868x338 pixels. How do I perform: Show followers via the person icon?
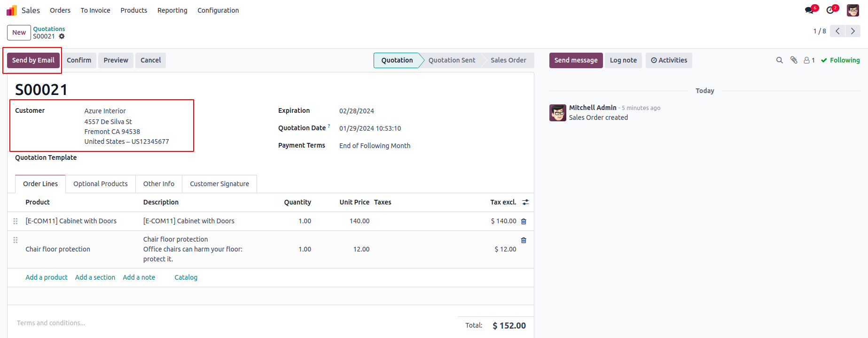pyautogui.click(x=809, y=60)
